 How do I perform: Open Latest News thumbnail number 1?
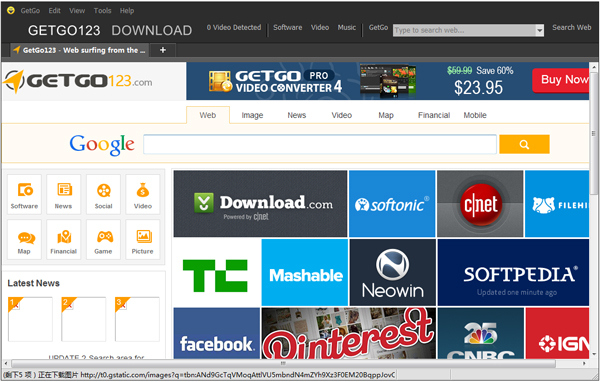coord(30,319)
